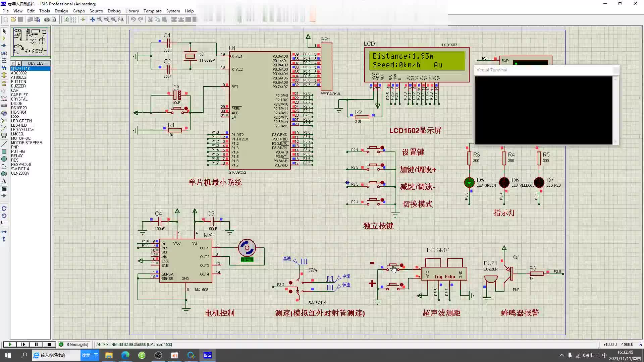
Task: Open the Template menu
Action: pos(153,11)
